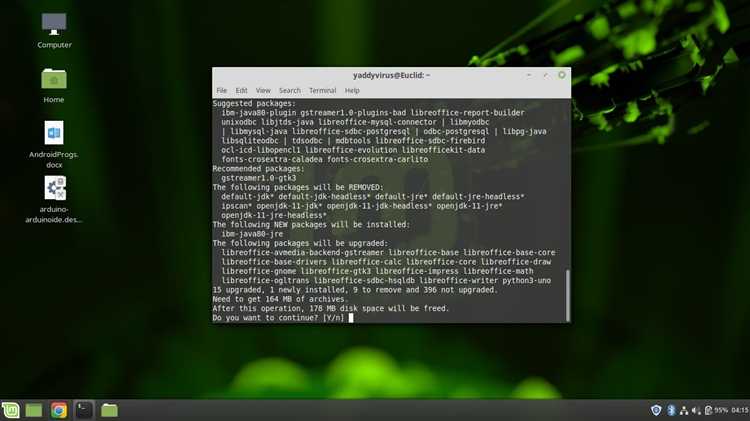Minimize the terminal window

coord(529,75)
